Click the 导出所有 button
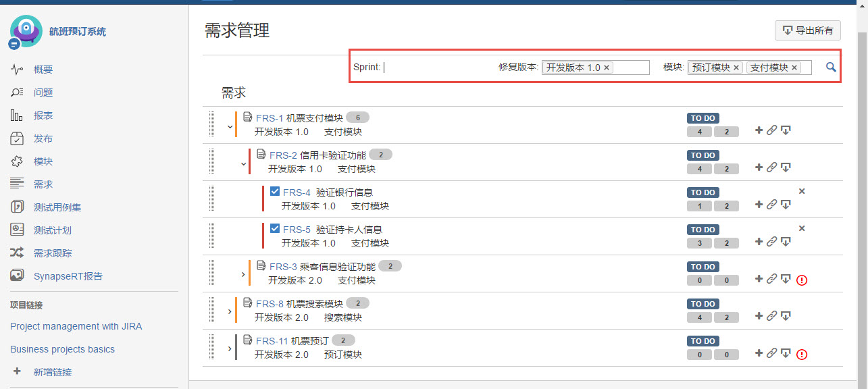The height and width of the screenshot is (389, 868). coord(808,30)
